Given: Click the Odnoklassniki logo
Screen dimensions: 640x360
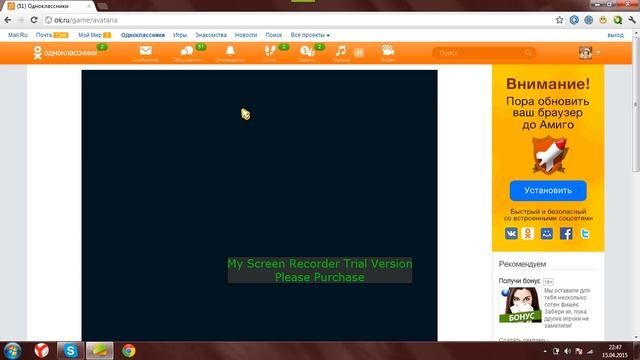Looking at the screenshot, I should tap(65, 53).
